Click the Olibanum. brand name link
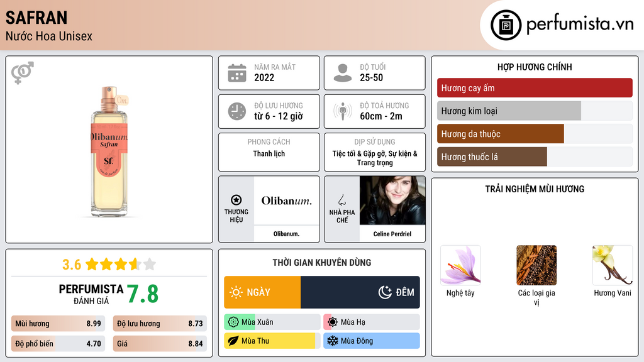The height and width of the screenshot is (362, 644). (x=286, y=234)
